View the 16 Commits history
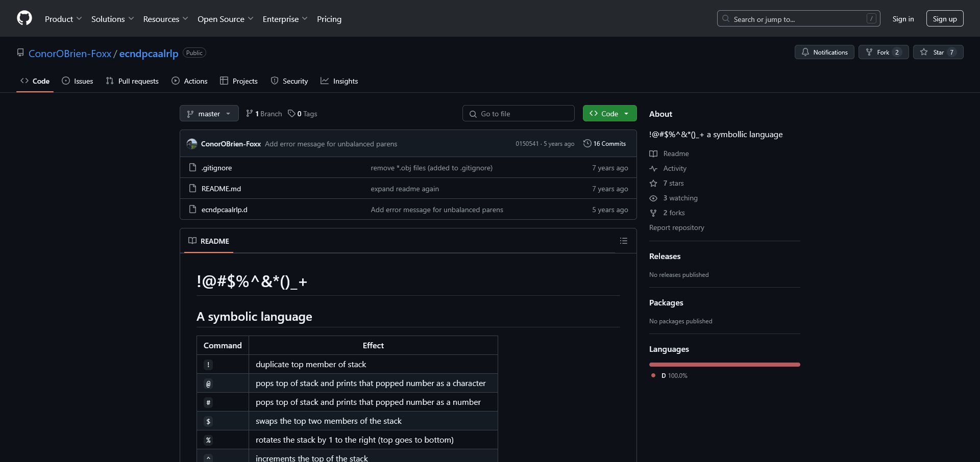The height and width of the screenshot is (462, 980). (605, 143)
